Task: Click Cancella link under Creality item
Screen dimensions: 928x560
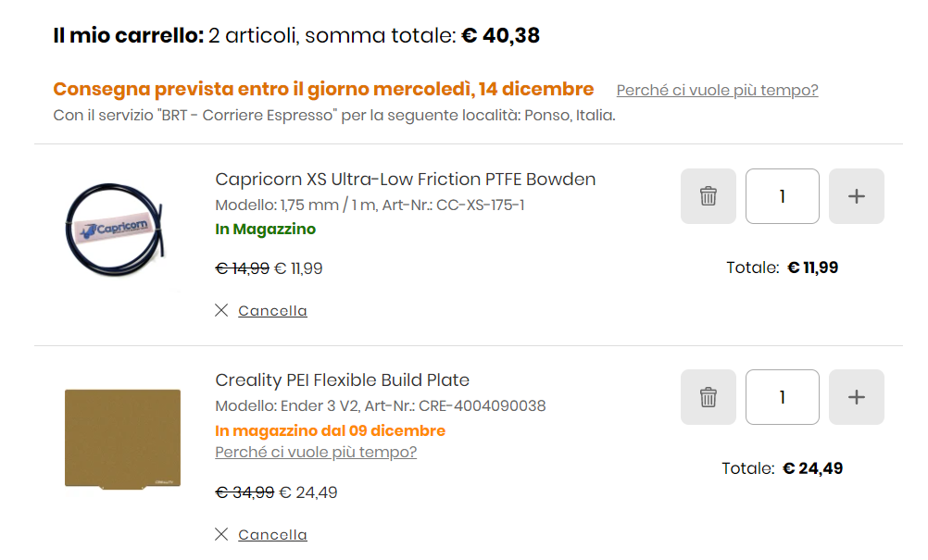Action: [272, 535]
